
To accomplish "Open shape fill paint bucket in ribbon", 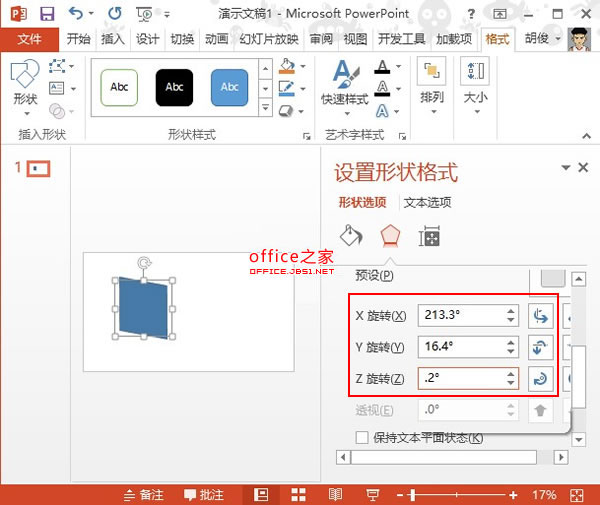I will 287,66.
